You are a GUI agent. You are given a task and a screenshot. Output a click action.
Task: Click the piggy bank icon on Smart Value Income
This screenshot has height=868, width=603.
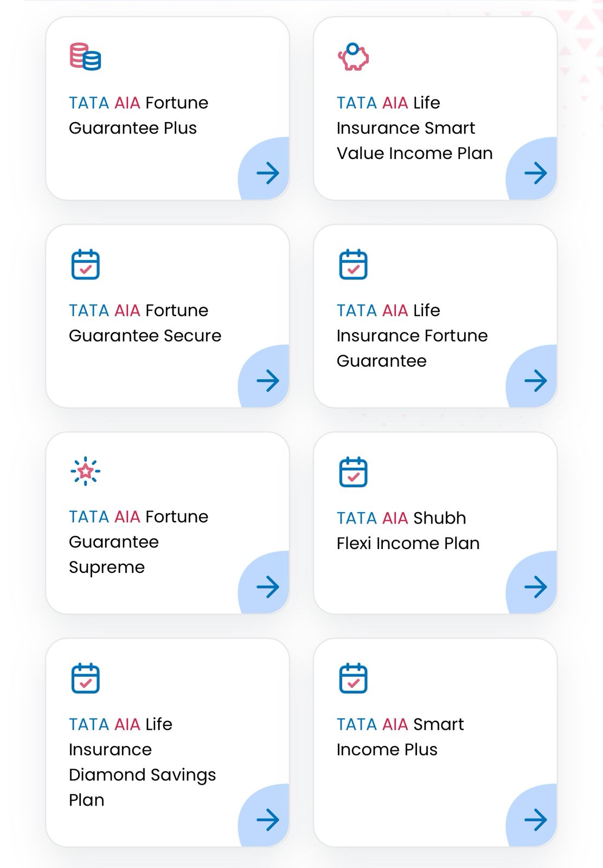pyautogui.click(x=353, y=56)
